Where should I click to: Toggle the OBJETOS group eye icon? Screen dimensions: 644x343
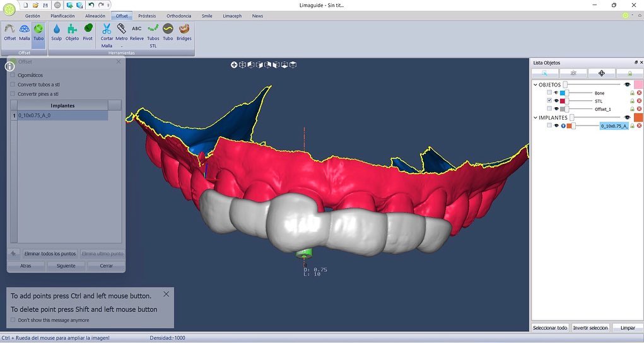627,84
